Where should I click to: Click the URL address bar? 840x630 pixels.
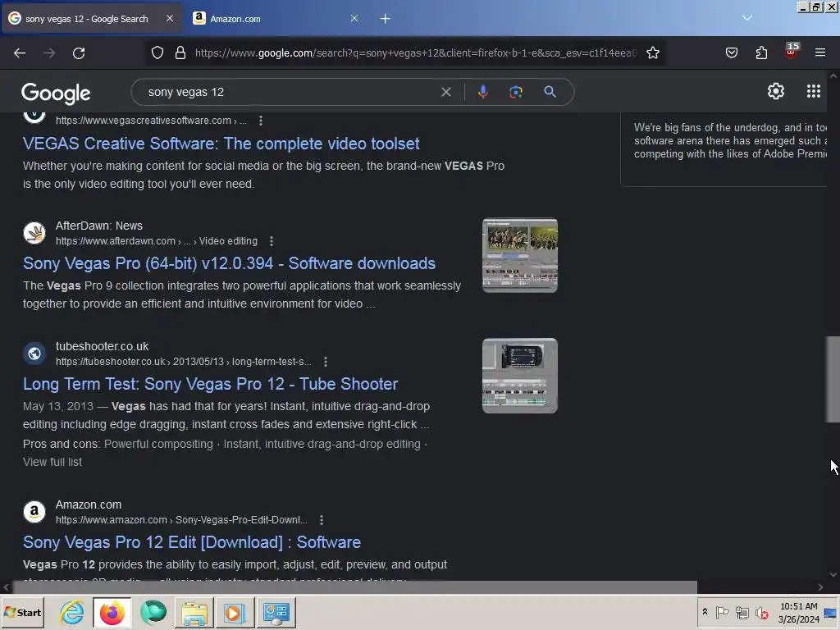(415, 53)
